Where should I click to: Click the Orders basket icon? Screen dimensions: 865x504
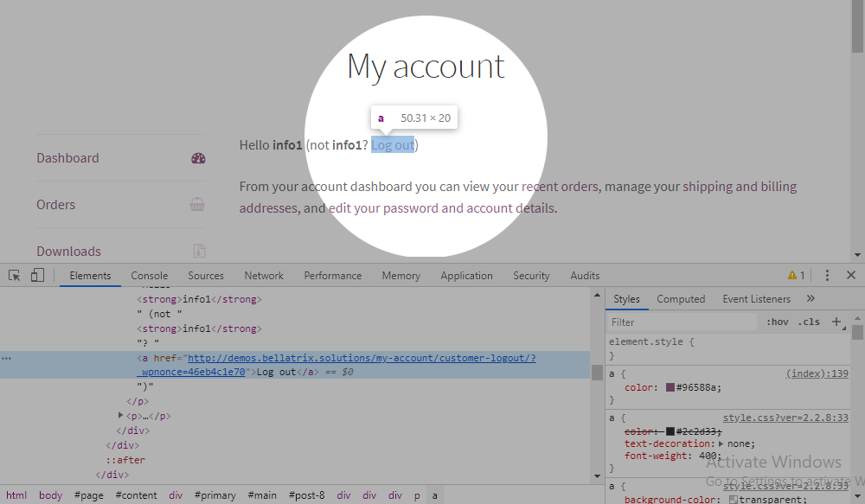pyautogui.click(x=197, y=205)
